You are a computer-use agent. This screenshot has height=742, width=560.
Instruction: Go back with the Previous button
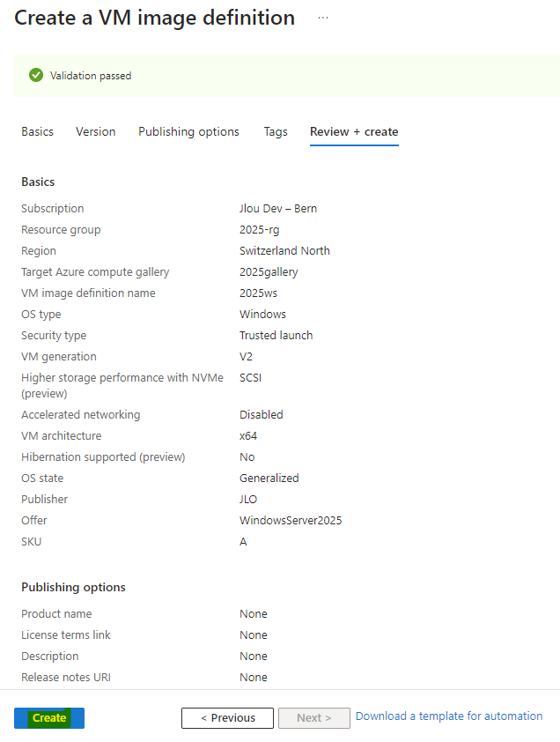(227, 718)
